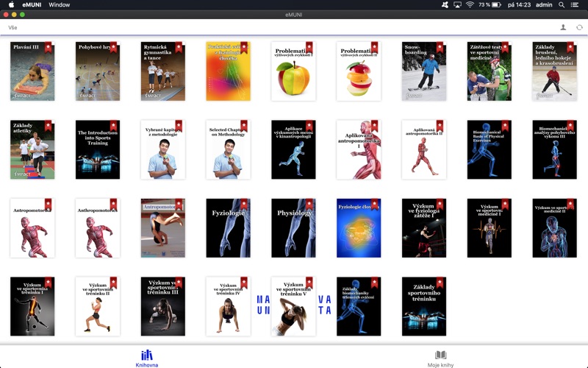Open Výzkum ve sportovním tréninku III book
Image resolution: width=588 pixels, height=368 pixels.
click(x=162, y=306)
